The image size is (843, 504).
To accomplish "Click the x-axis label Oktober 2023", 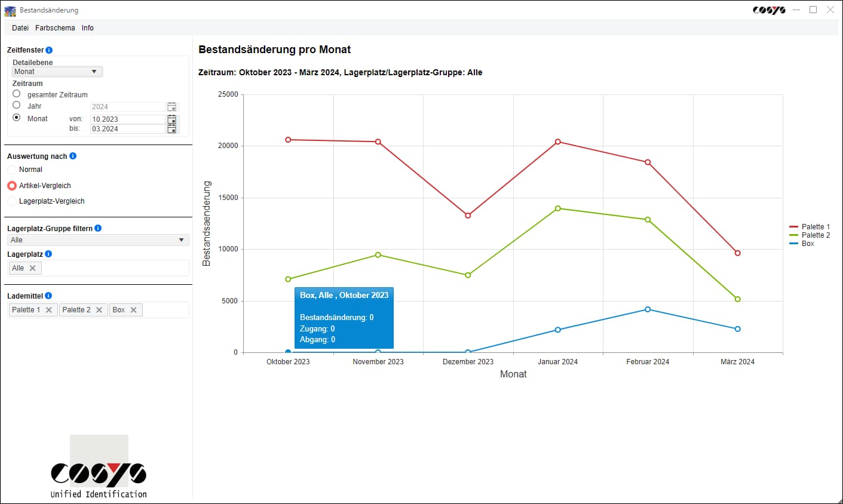I will 288,362.
